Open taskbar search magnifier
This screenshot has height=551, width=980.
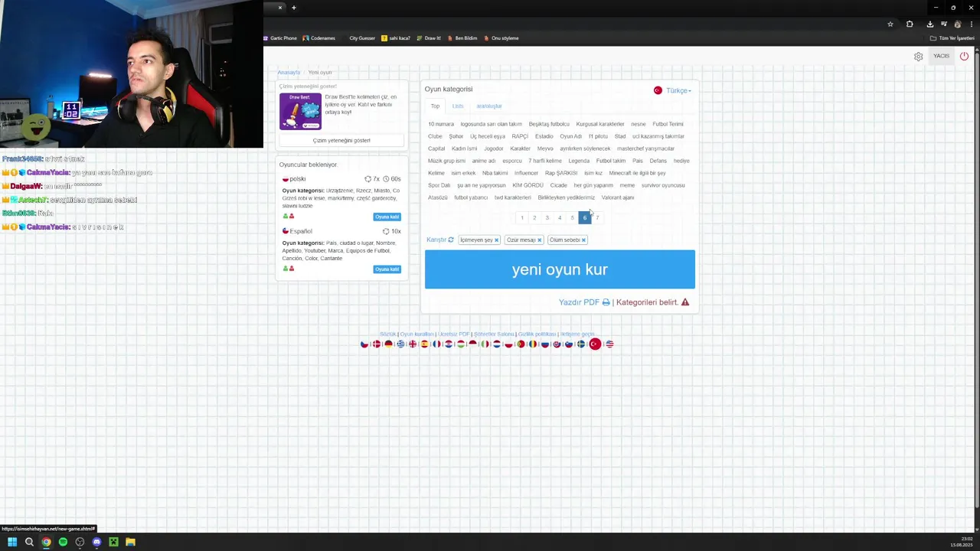tap(29, 542)
